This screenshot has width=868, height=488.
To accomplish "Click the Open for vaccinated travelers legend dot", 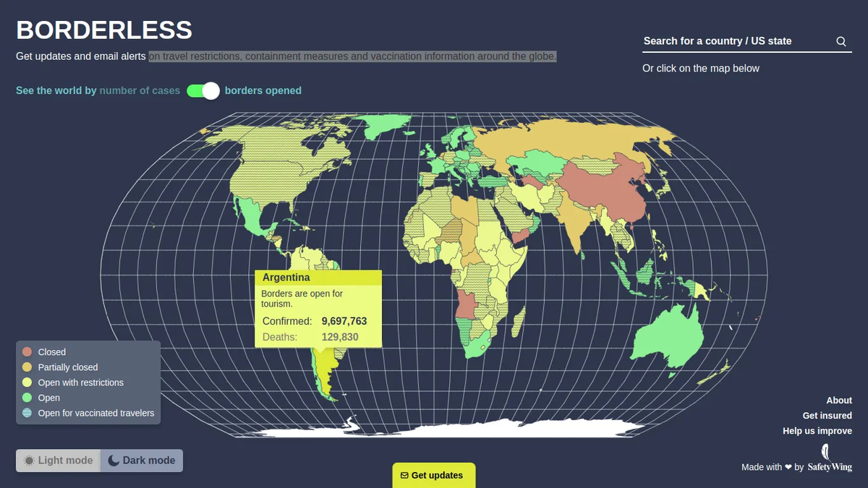I will tap(28, 413).
